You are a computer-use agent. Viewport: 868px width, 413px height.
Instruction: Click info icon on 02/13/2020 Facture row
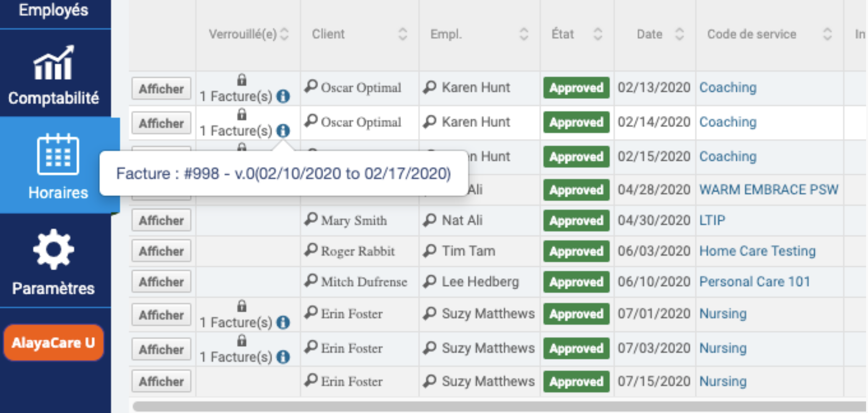coord(283,96)
